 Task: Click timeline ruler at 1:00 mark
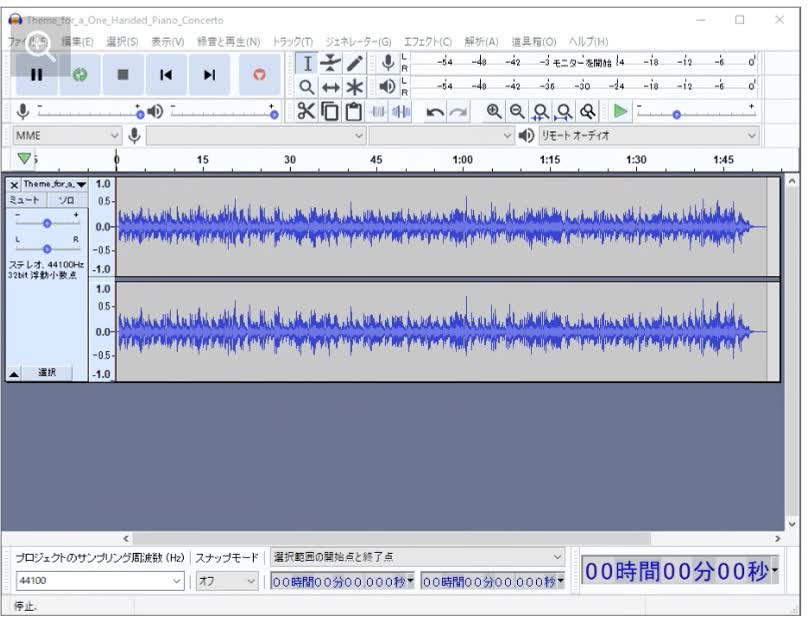point(462,160)
